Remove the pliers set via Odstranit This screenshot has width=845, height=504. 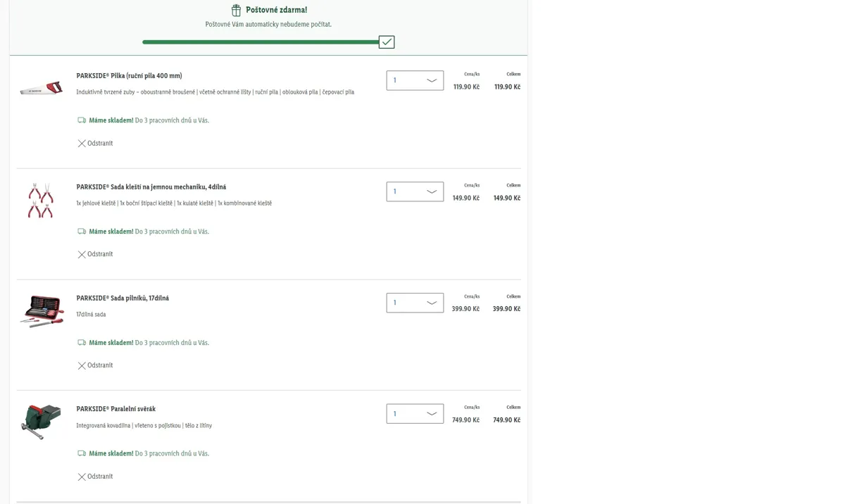coord(95,254)
